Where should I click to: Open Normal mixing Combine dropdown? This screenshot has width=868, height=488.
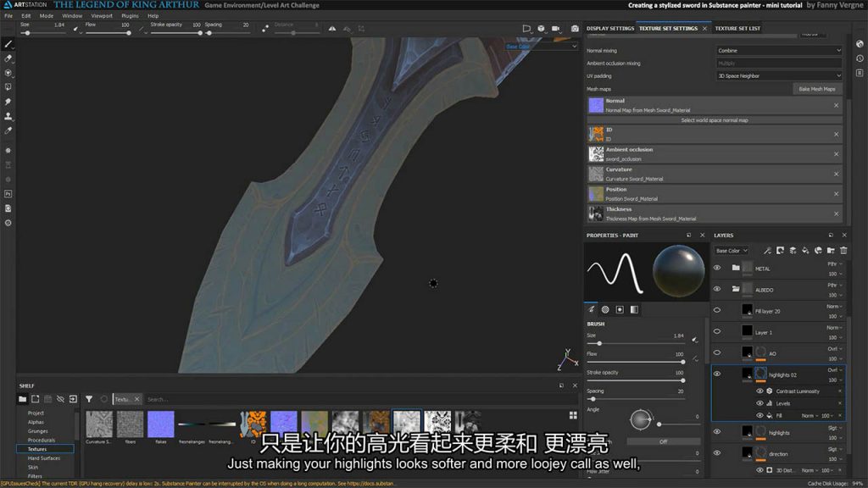pyautogui.click(x=779, y=50)
